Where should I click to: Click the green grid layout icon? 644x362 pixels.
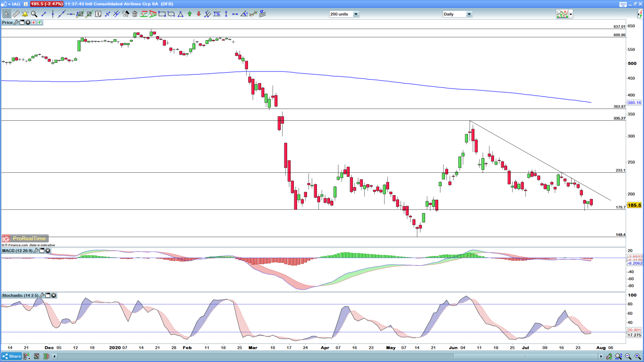tap(46, 356)
